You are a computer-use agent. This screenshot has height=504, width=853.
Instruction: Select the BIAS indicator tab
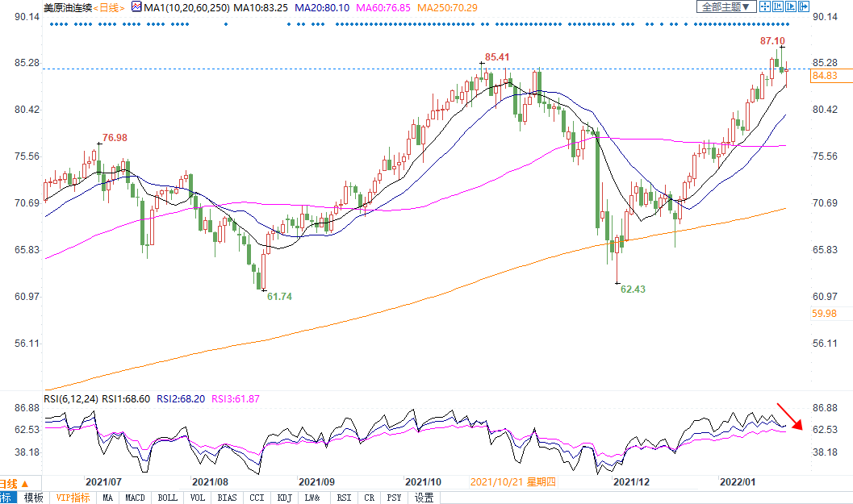coord(227,498)
